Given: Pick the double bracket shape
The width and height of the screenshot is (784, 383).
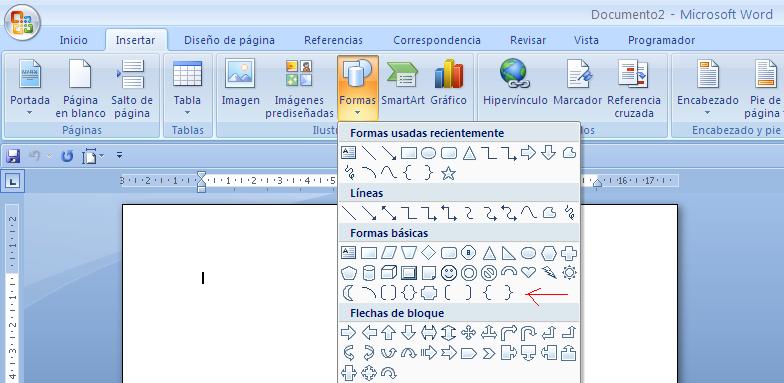Looking at the screenshot, I should coord(388,292).
